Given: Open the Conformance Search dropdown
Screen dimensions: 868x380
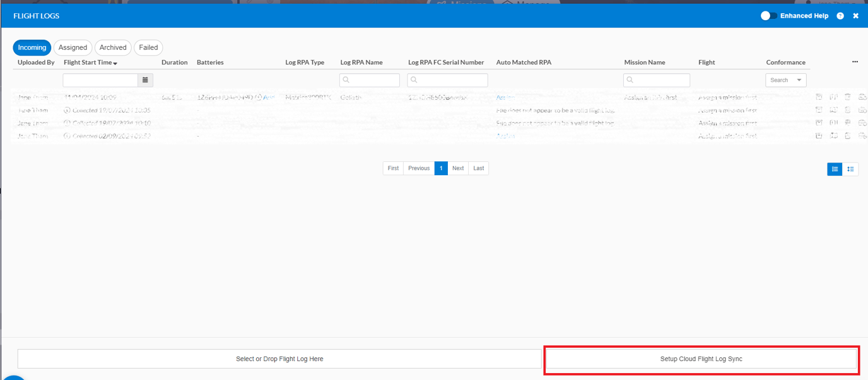Looking at the screenshot, I should pyautogui.click(x=786, y=80).
